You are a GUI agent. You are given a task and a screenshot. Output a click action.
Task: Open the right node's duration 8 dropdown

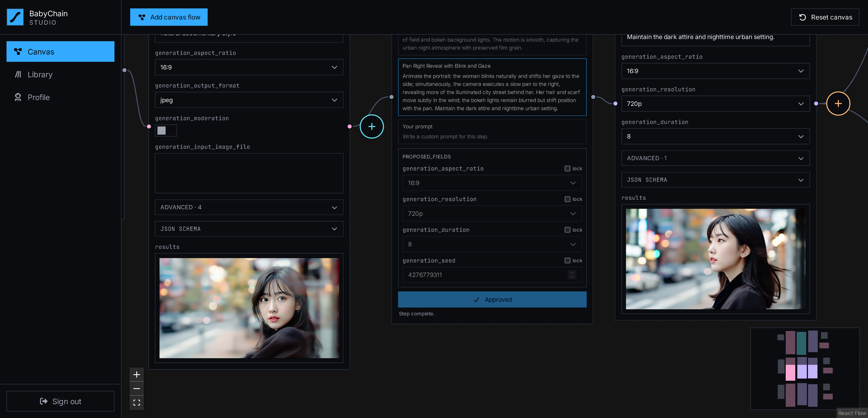coord(715,136)
